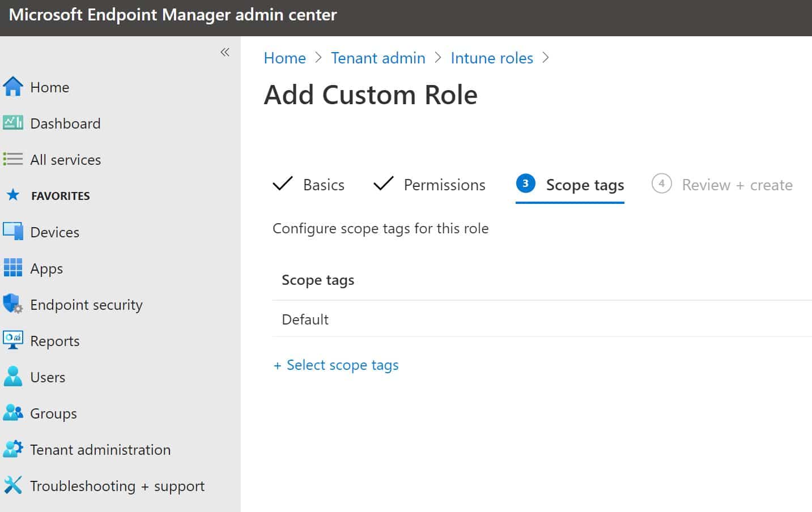Switch to the Basics tab
This screenshot has width=812, height=512.
point(323,184)
